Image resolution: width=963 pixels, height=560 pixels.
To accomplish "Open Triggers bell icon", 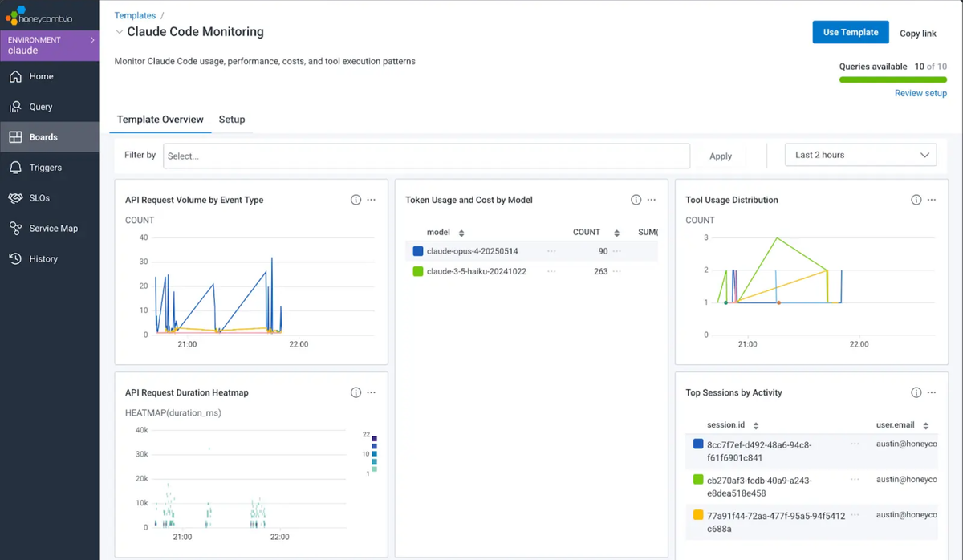I will coord(15,168).
